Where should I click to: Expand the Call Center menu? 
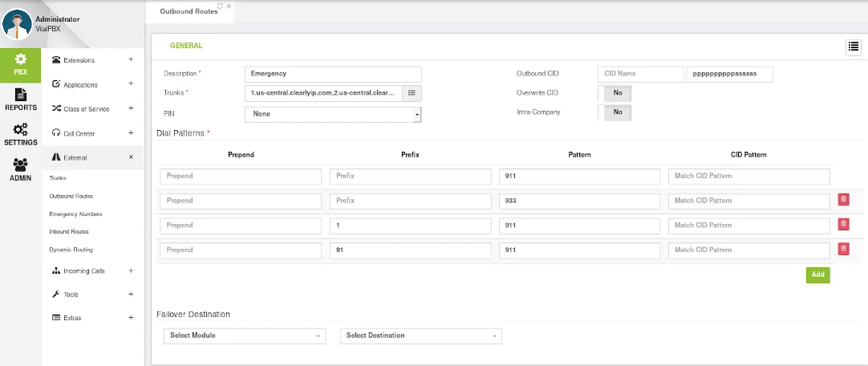(131, 132)
